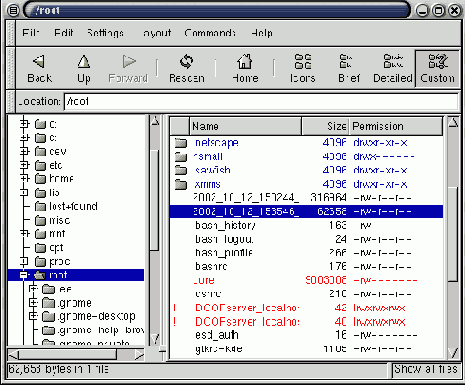Screen dimensions: 465x385
Task: Select the .esd_auth file
Action: (x=306, y=335)
